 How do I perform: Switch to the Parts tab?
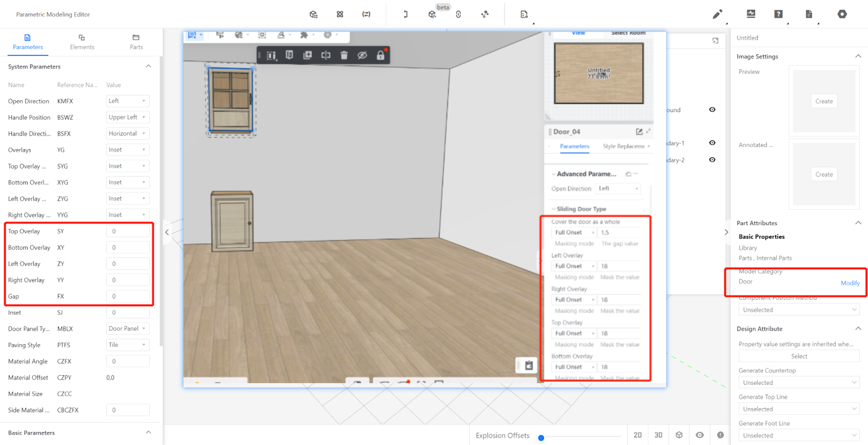coord(136,42)
